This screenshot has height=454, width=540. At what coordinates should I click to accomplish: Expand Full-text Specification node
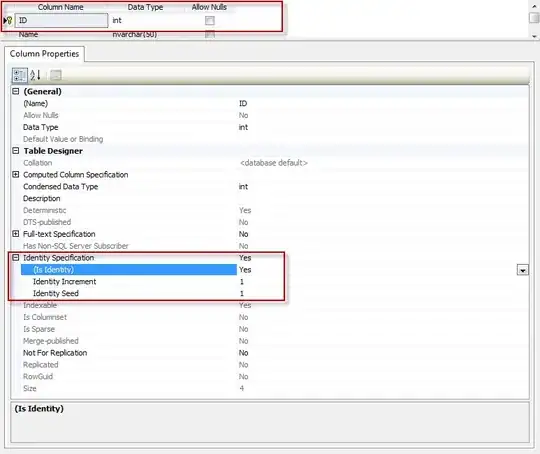click(x=15, y=234)
